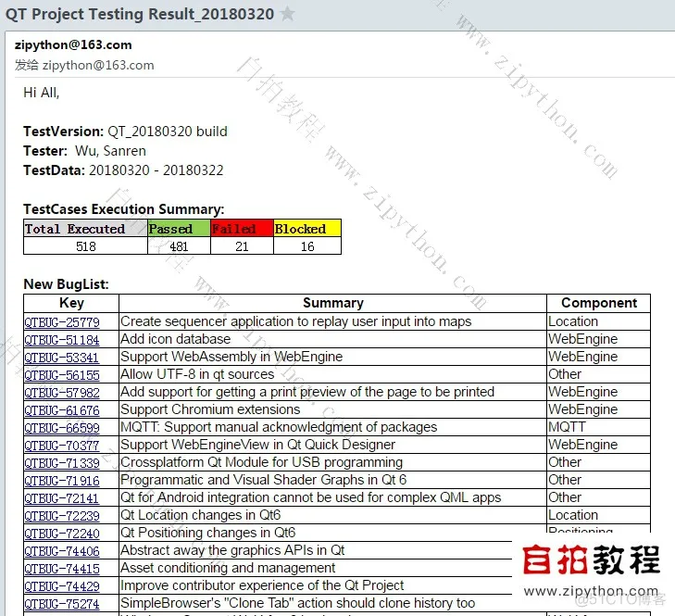Open bug link QTBUG-57982
The width and height of the screenshot is (675, 616).
click(62, 393)
